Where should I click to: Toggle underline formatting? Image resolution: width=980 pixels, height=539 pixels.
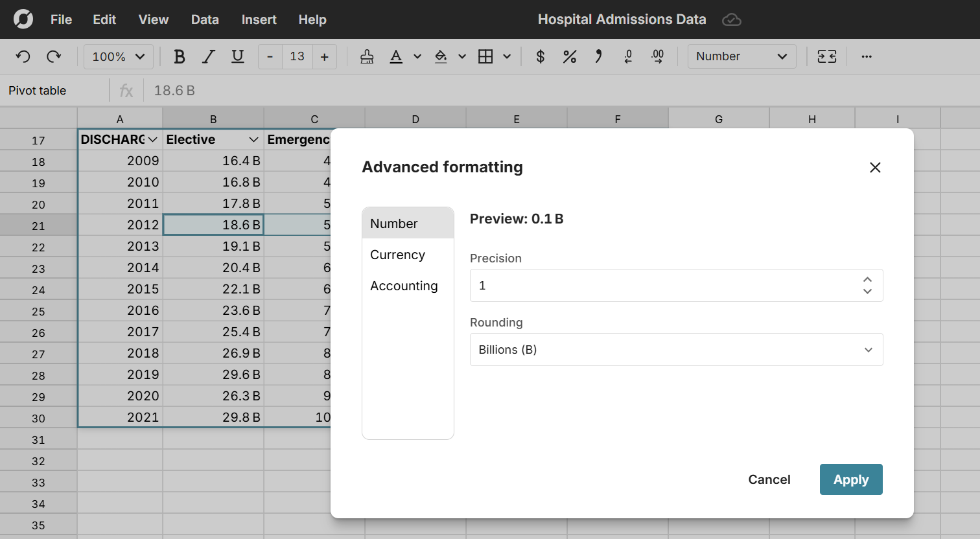(237, 57)
